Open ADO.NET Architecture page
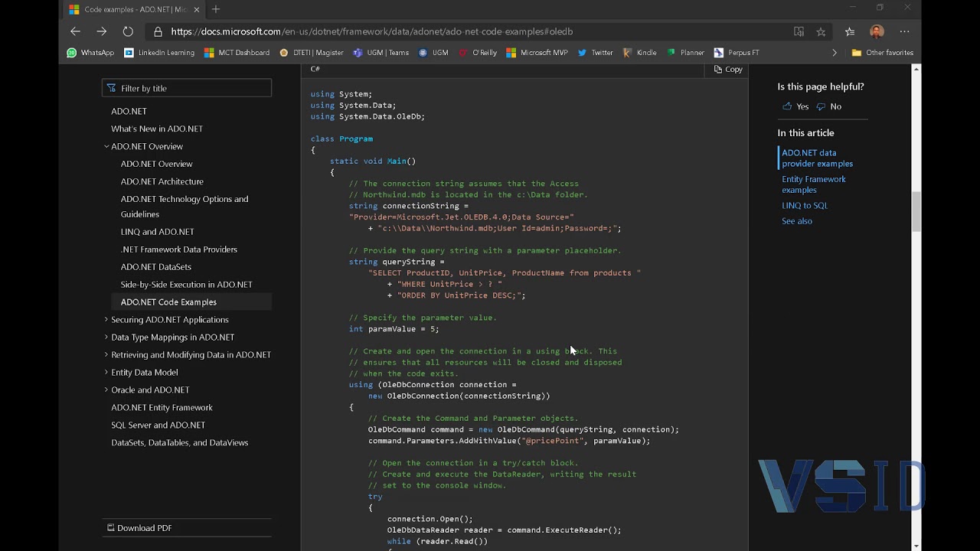 162,181
